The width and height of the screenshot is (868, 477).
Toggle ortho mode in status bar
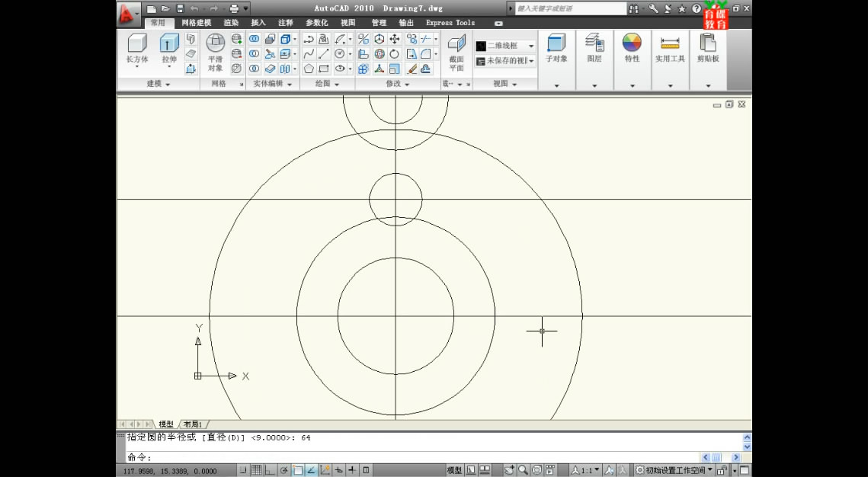pos(271,470)
